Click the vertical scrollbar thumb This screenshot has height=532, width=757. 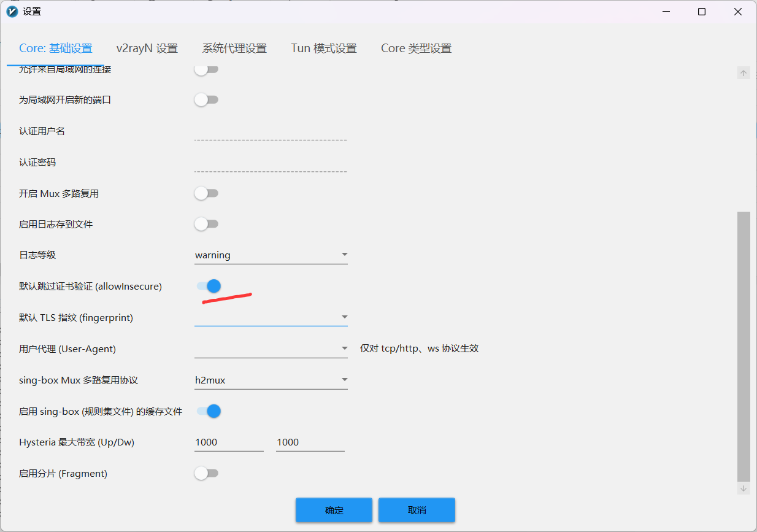click(744, 347)
